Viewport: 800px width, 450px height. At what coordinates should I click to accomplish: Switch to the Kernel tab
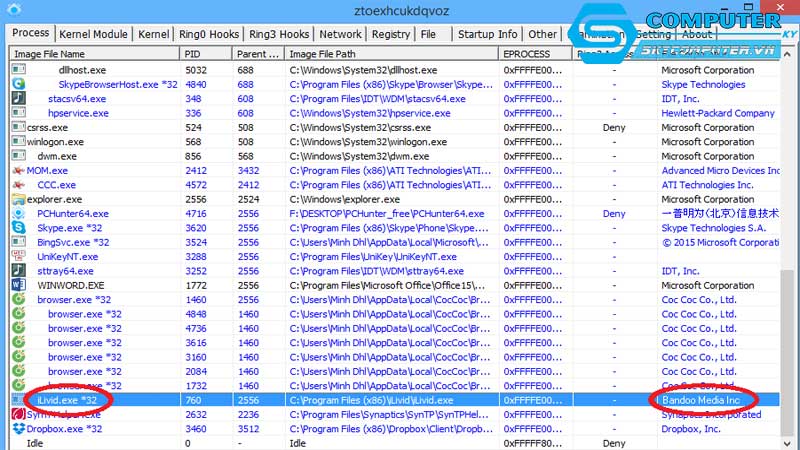(153, 34)
